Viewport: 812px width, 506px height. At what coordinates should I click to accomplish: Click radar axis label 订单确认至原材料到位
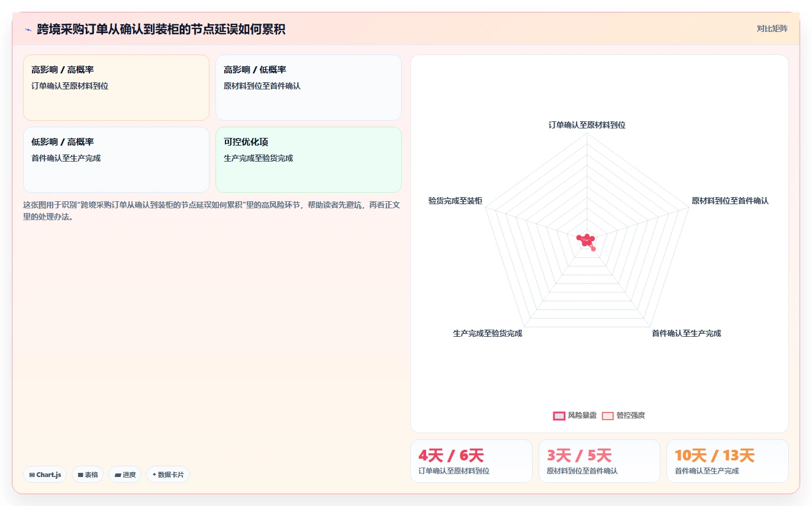tap(587, 125)
